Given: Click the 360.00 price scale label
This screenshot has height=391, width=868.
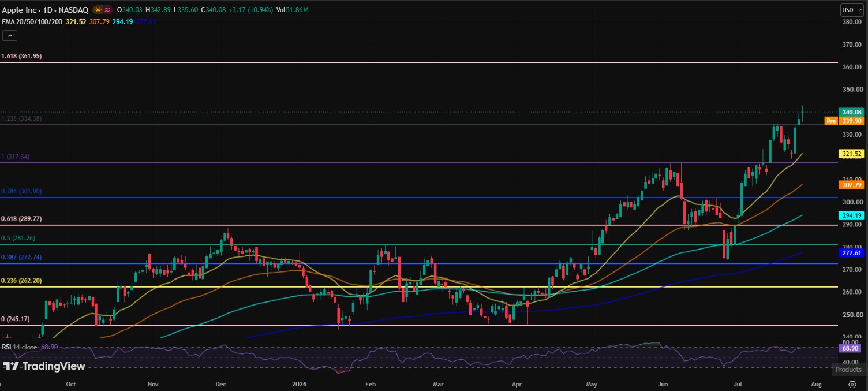Looking at the screenshot, I should pyautogui.click(x=851, y=67).
